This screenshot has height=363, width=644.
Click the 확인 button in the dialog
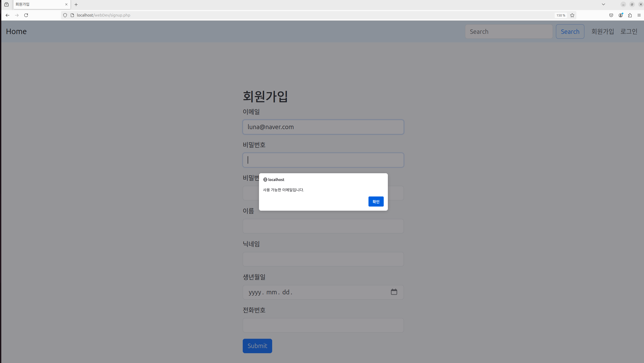[376, 201]
